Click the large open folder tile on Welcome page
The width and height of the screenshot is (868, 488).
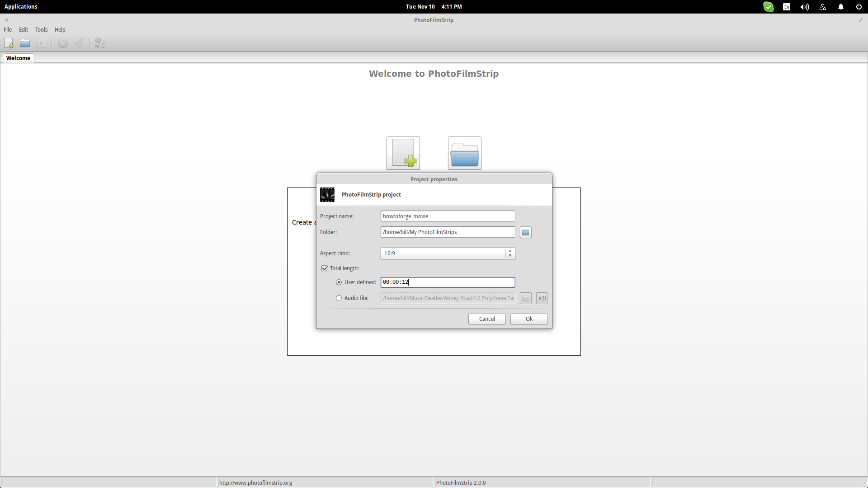click(465, 153)
